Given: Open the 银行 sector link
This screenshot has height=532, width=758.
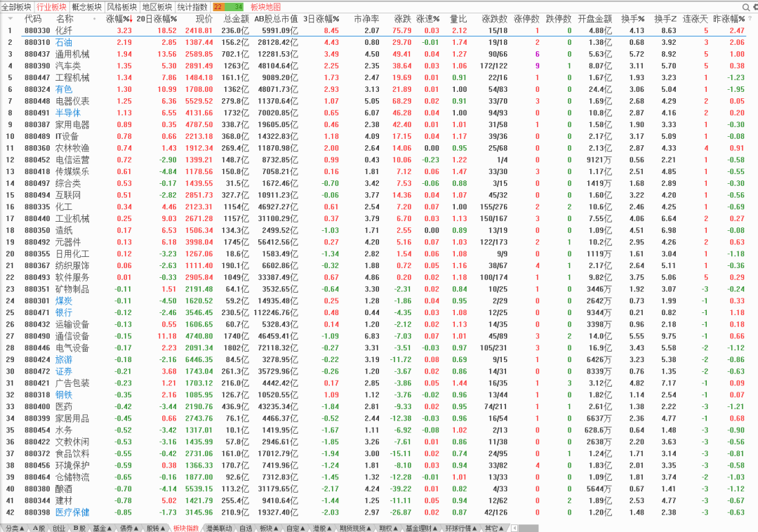Looking at the screenshot, I should coord(64,312).
